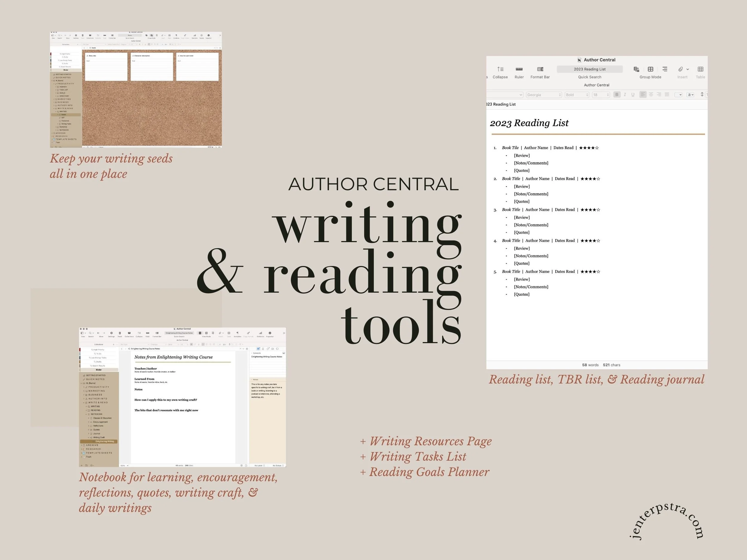Click the Quick Search field showing 2023 Reading List
The image size is (747, 560).
point(590,69)
